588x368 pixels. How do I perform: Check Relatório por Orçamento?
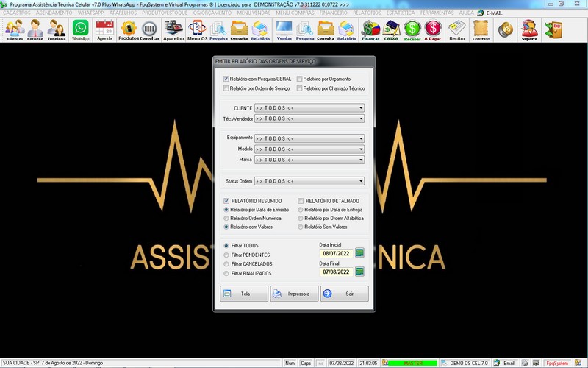tap(299, 79)
